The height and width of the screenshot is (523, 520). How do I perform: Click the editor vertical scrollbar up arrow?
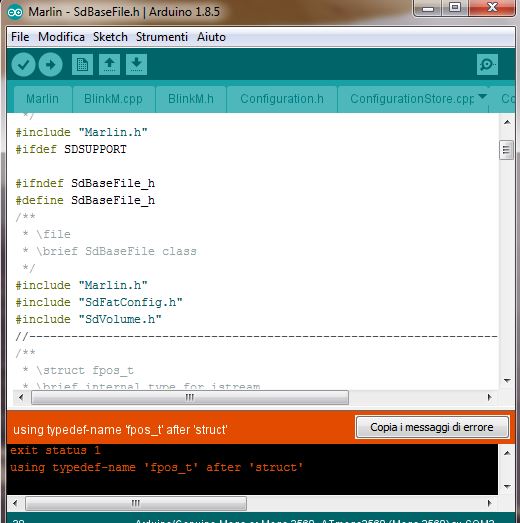pos(507,122)
